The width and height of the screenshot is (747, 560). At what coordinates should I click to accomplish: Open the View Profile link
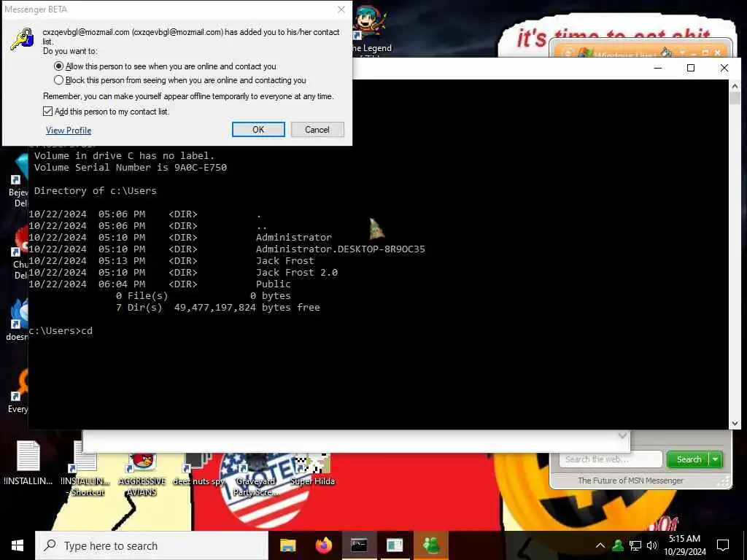pos(69,130)
